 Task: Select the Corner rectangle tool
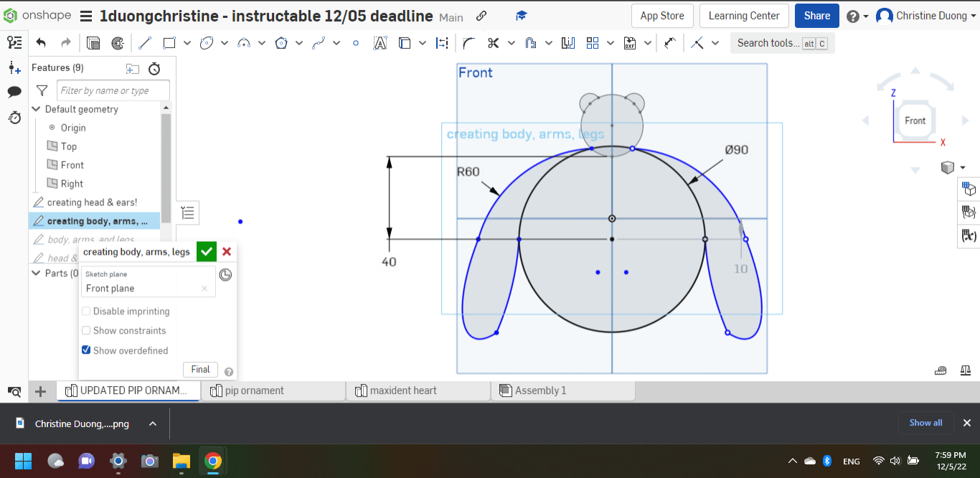(169, 43)
